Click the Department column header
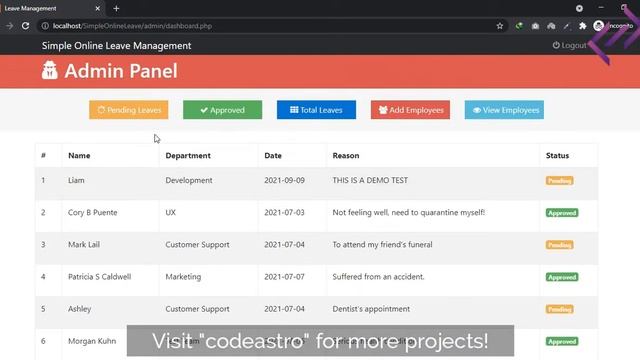Screen dimensions: 640x360 [188, 156]
